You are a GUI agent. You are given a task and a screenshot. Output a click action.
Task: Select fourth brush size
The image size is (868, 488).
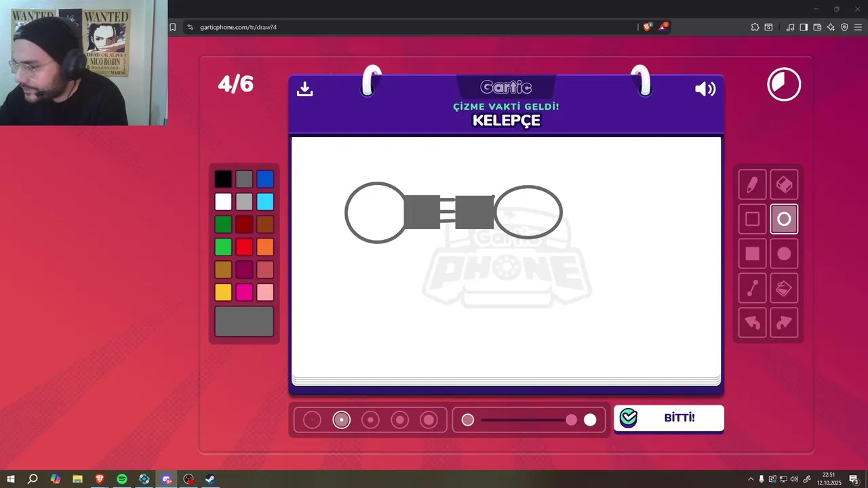(399, 420)
